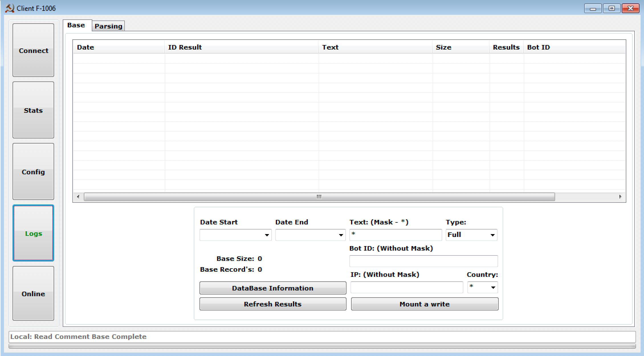Focus the Bot ID input field
This screenshot has height=356, width=644.
click(x=423, y=261)
